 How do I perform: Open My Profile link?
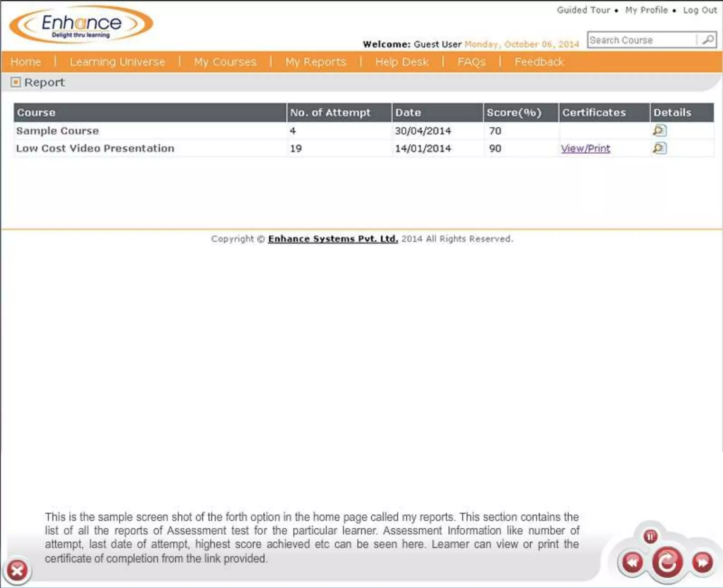pos(646,10)
